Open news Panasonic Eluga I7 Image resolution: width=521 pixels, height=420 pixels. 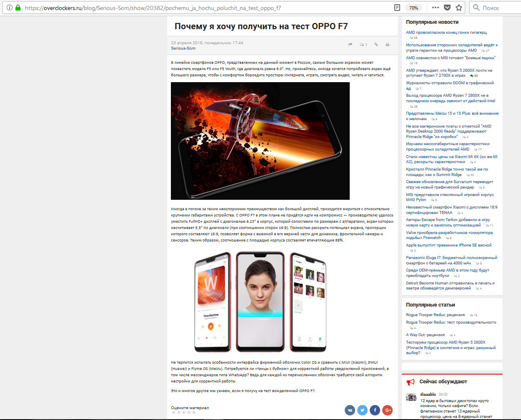pos(451,260)
